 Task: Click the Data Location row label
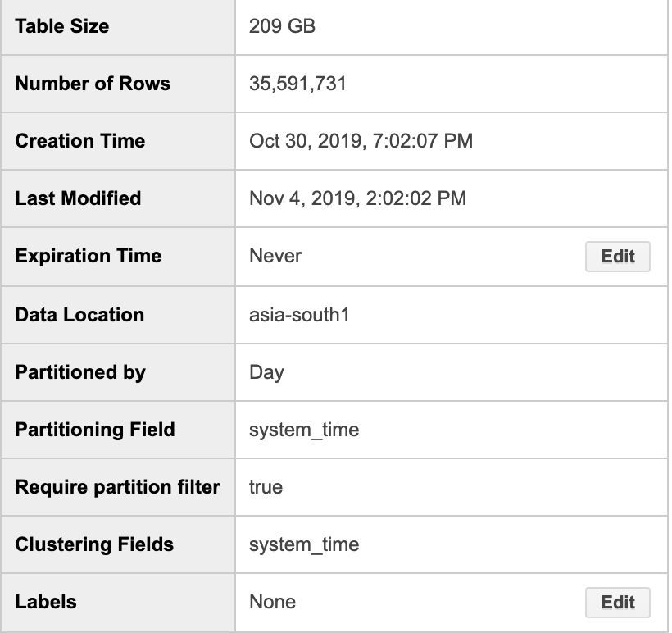pyautogui.click(x=79, y=315)
